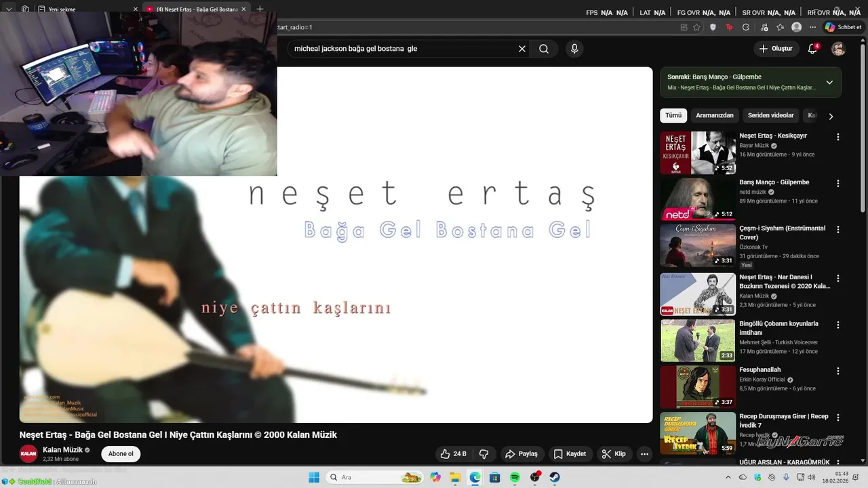This screenshot has width=868, height=488.
Task: Open options menu for Çeşm-i Siyahım video
Action: click(x=838, y=230)
